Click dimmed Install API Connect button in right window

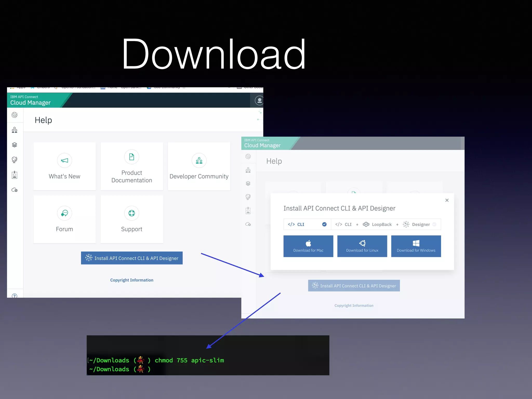click(x=354, y=286)
